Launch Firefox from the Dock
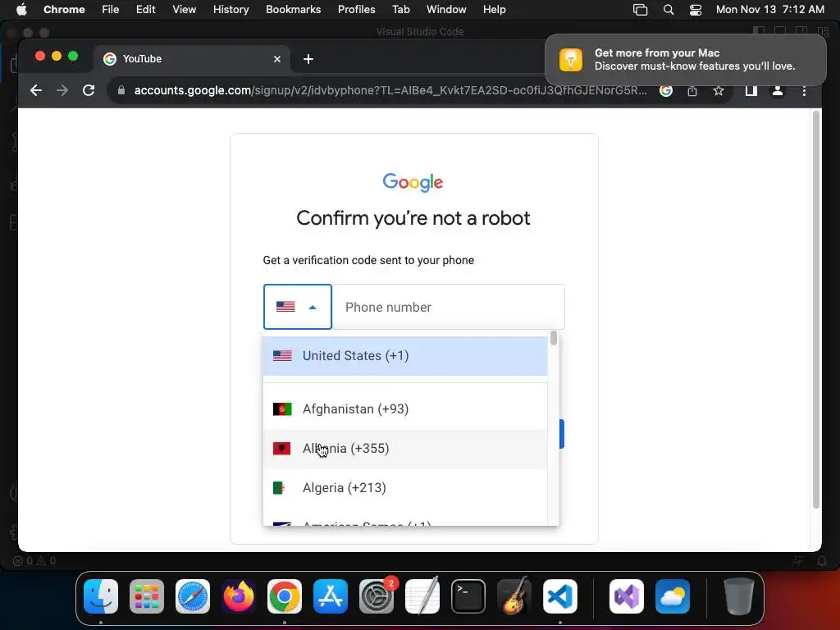 tap(239, 596)
